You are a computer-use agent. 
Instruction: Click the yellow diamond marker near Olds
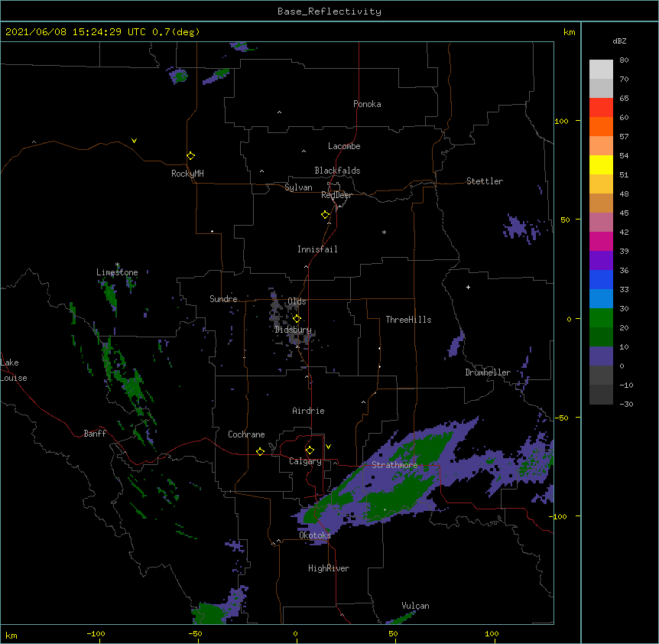tap(297, 318)
